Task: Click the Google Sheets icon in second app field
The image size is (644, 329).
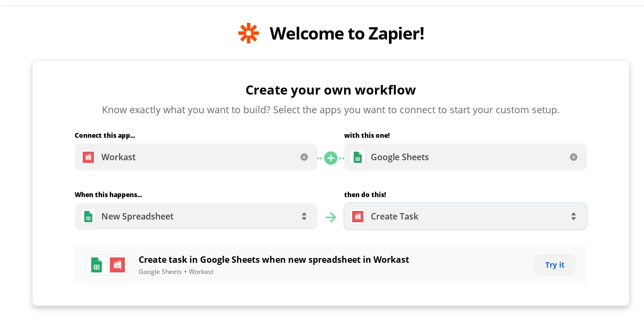Action: (x=357, y=157)
